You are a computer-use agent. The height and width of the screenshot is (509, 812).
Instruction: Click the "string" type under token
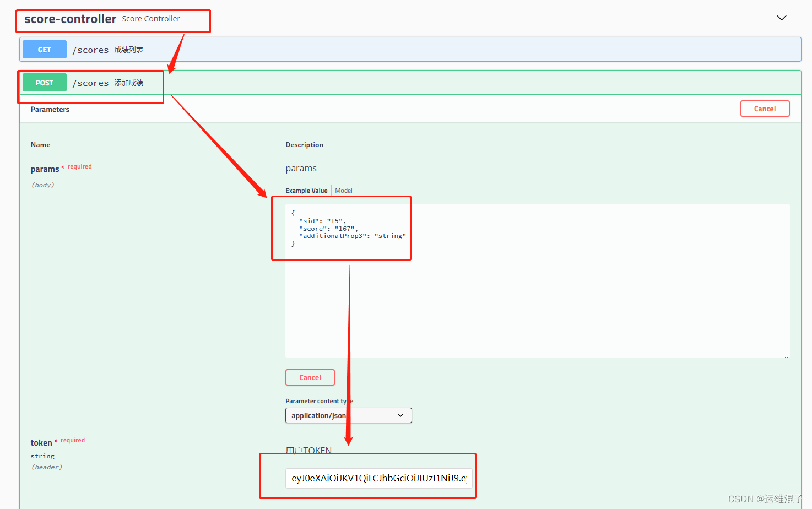click(x=42, y=456)
